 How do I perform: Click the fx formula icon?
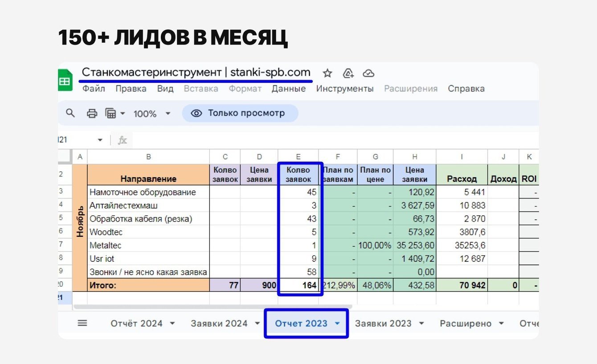click(x=122, y=140)
